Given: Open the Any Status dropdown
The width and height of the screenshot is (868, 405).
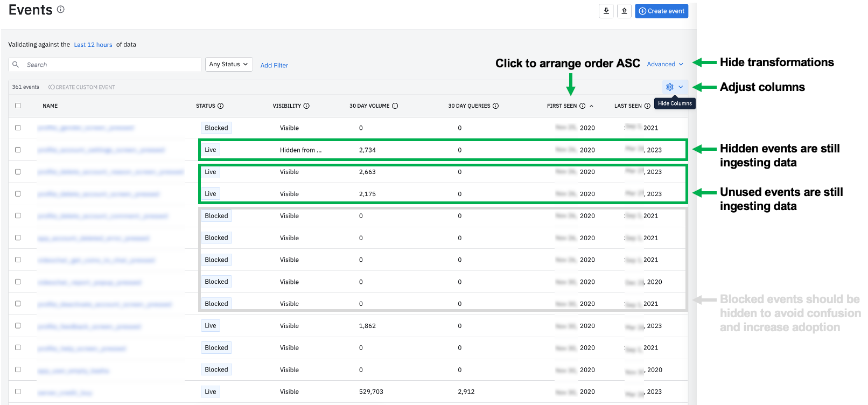Looking at the screenshot, I should pyautogui.click(x=229, y=64).
